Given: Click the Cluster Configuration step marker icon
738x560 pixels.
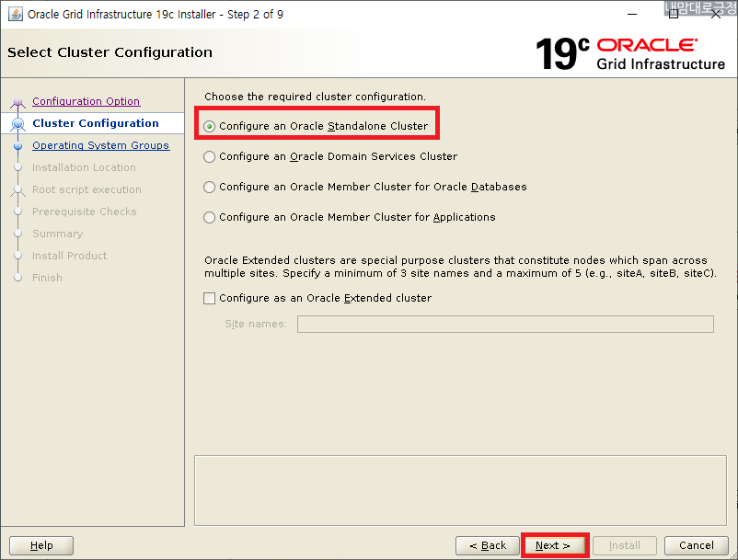Looking at the screenshot, I should pos(17,123).
